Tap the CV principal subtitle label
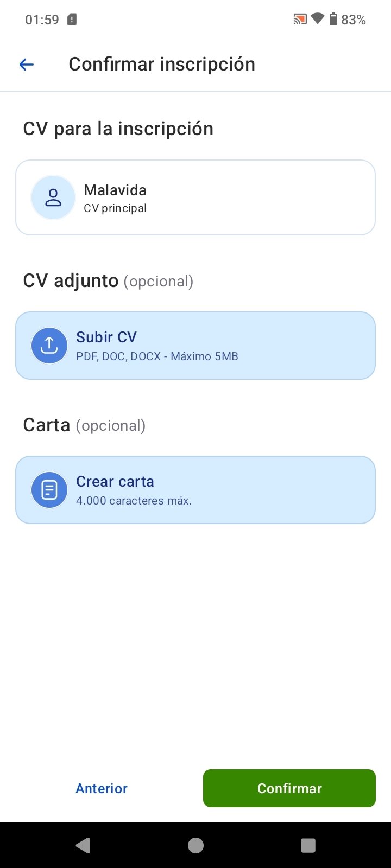This screenshot has width=391, height=868. point(115,208)
